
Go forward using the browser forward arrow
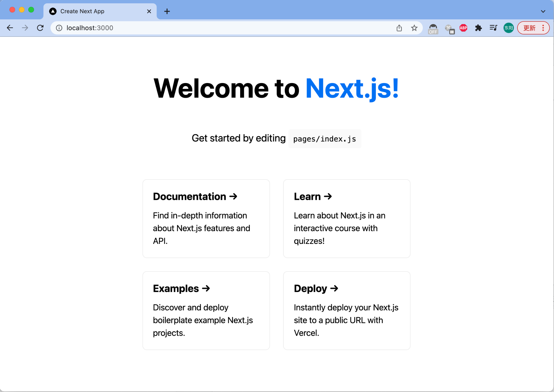[25, 28]
